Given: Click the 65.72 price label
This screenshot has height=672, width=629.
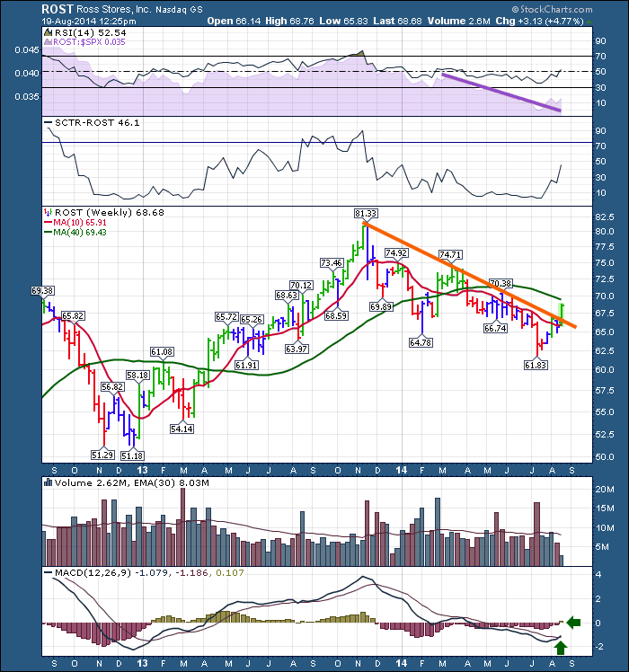Looking at the screenshot, I should click(226, 317).
